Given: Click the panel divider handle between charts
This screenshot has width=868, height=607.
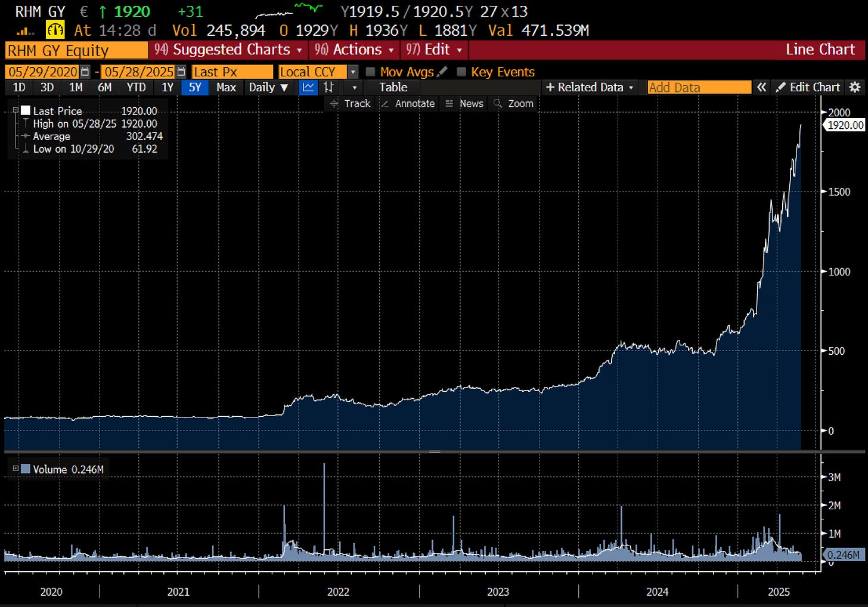Looking at the screenshot, I should pos(435,452).
